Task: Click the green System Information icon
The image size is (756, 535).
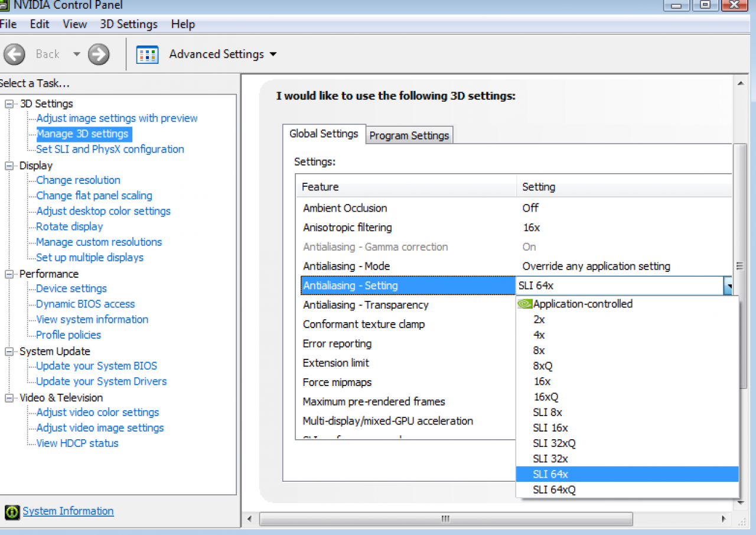Action: click(x=12, y=512)
